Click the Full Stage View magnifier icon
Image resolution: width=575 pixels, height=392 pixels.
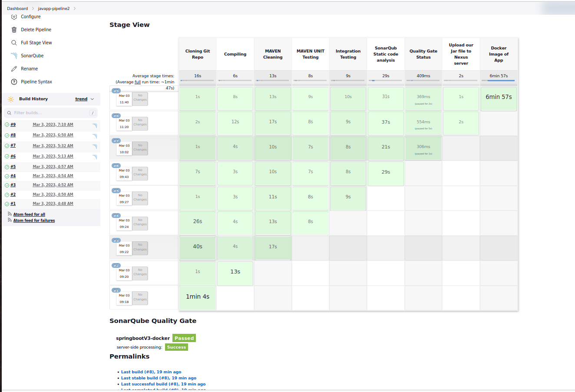point(14,43)
